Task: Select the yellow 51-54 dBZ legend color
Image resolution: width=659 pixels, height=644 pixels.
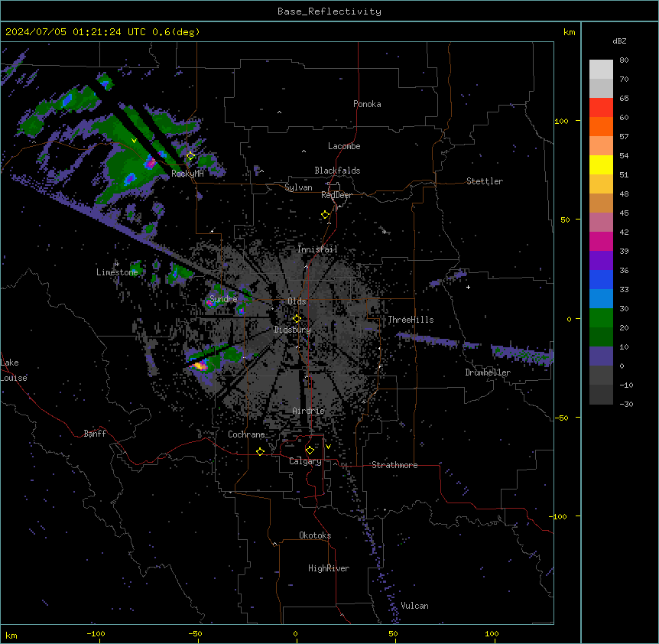Action: pyautogui.click(x=601, y=164)
